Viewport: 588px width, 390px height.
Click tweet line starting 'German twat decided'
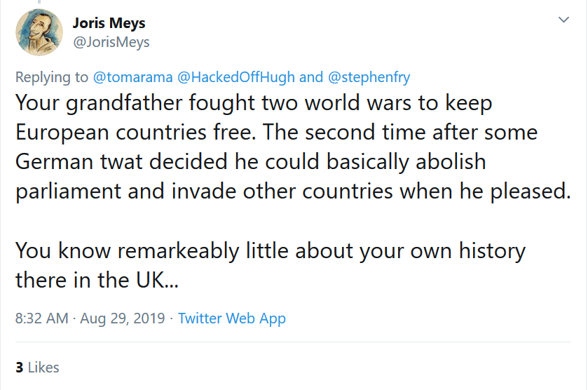[250, 161]
